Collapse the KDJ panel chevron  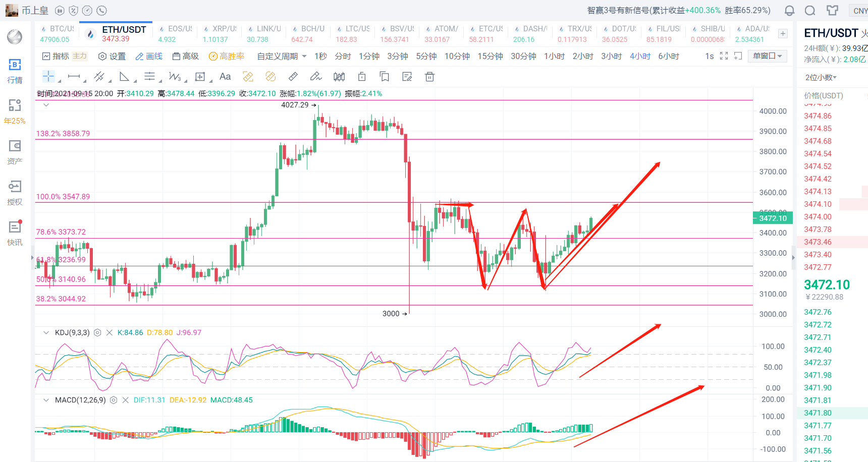tap(46, 332)
